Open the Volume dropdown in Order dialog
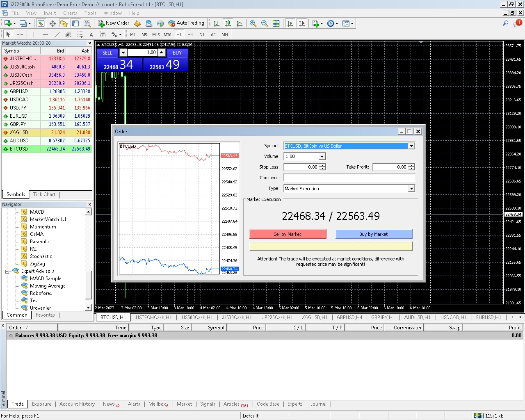Viewport: 525px width, 420px height. click(322, 156)
